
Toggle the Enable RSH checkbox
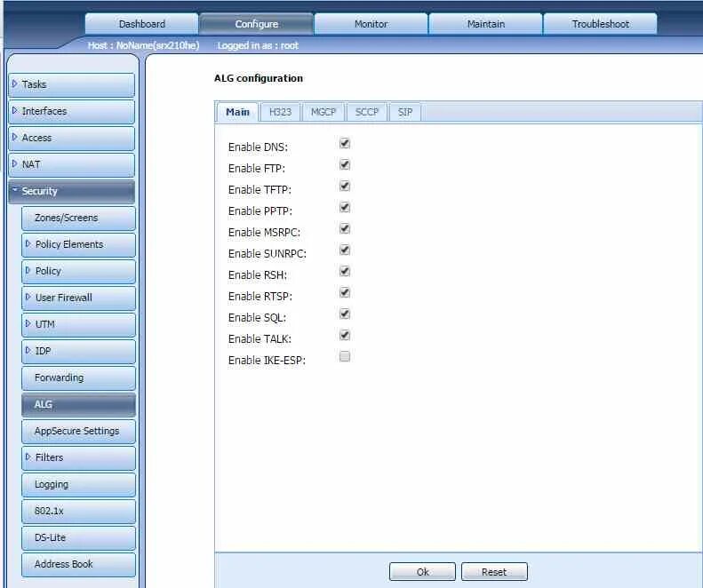pos(344,271)
